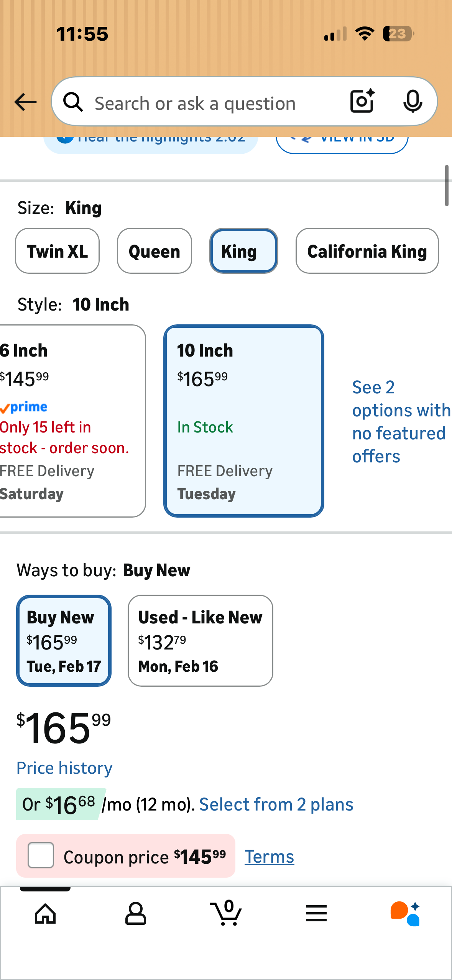Open camera lens search icon
This screenshot has width=452, height=980.
pos(362,101)
